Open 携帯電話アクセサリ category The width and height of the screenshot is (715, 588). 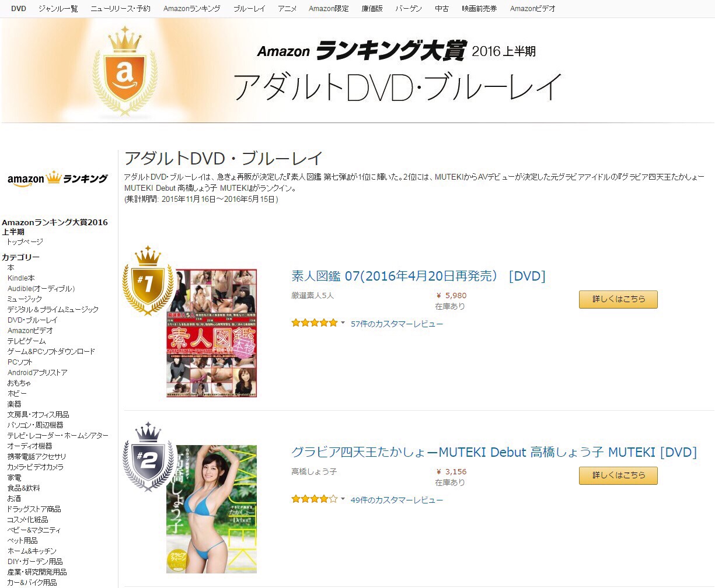[x=37, y=457]
